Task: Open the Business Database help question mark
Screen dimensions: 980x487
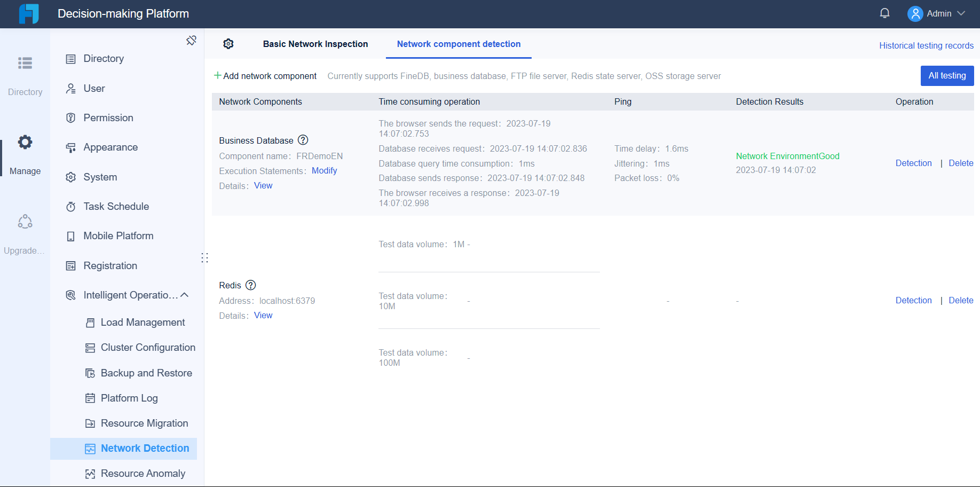Action: coord(303,140)
